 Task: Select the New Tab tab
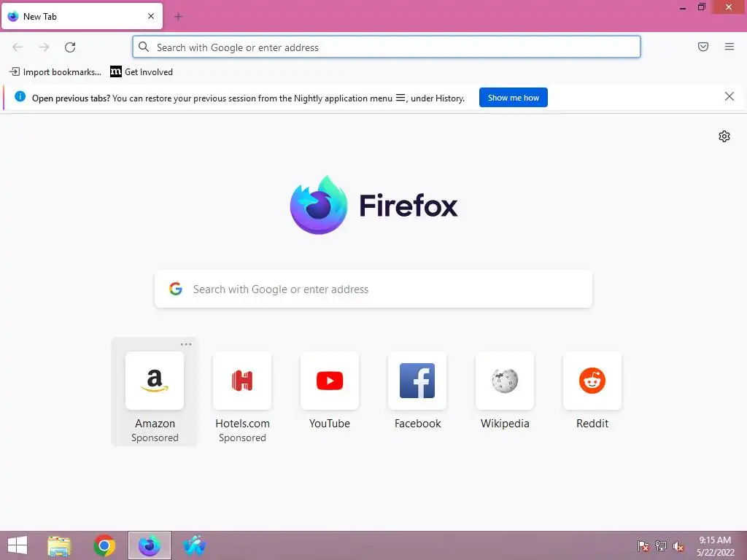coord(82,16)
